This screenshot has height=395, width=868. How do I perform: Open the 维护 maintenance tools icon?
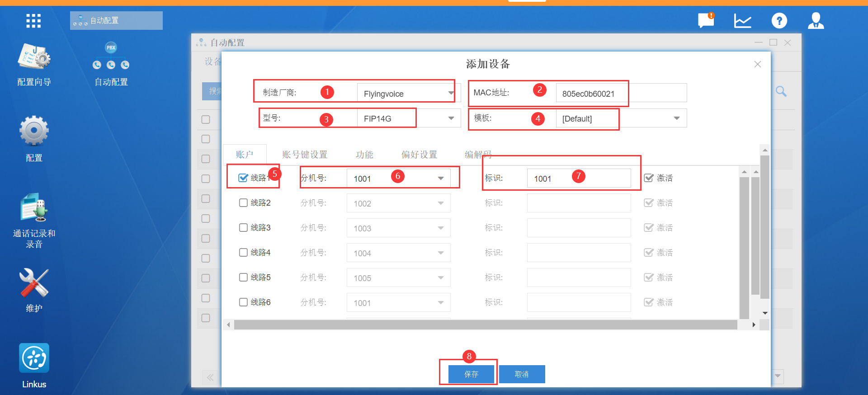(x=34, y=283)
